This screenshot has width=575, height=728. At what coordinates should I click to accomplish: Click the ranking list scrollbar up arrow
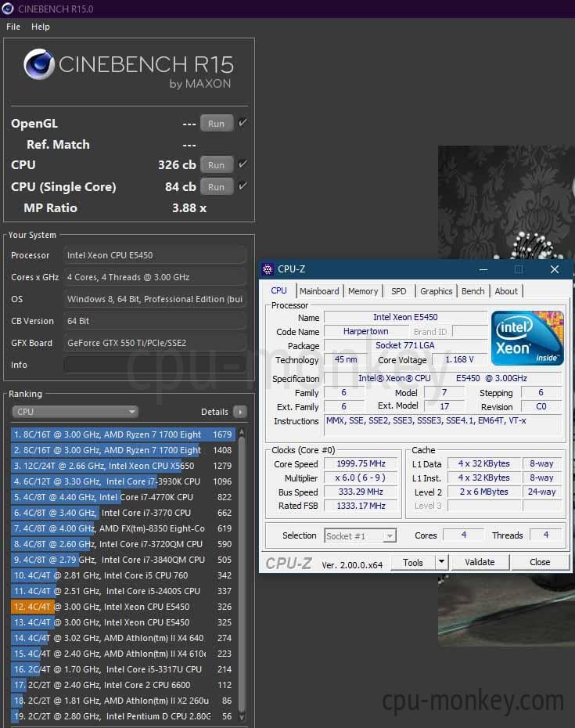(x=241, y=433)
